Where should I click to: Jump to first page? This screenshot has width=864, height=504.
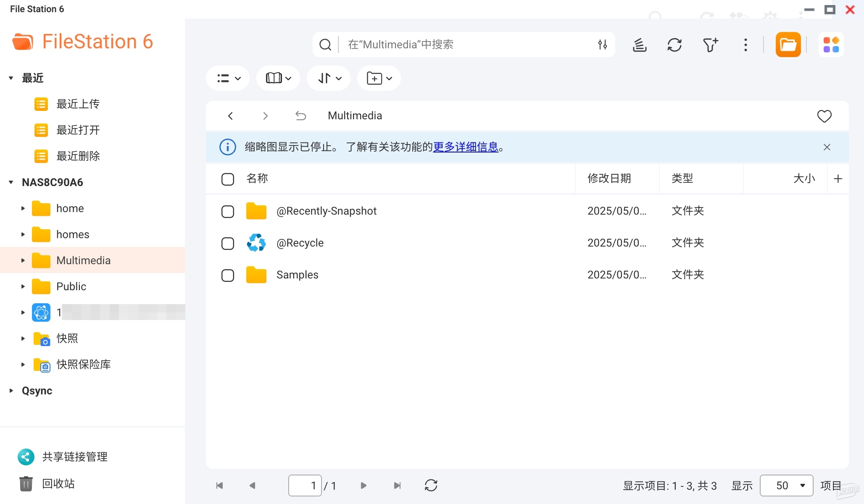(219, 486)
